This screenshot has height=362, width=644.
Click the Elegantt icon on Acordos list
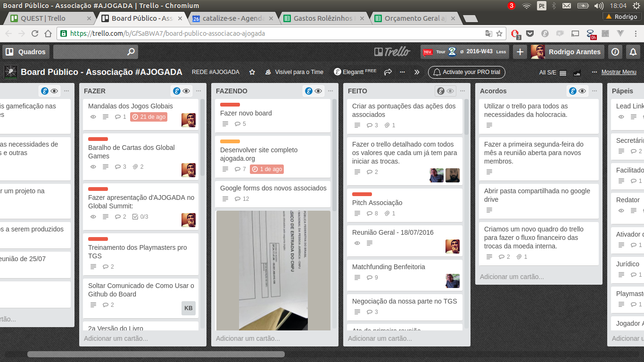click(x=573, y=91)
